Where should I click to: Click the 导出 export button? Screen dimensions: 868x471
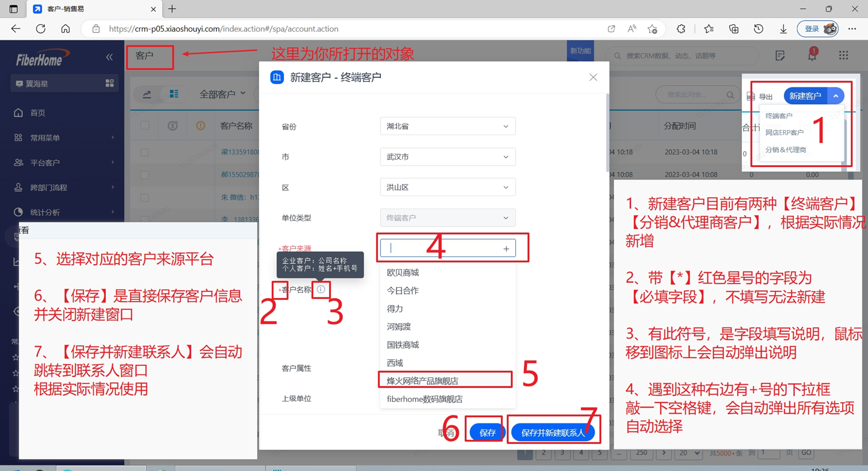[x=760, y=97]
